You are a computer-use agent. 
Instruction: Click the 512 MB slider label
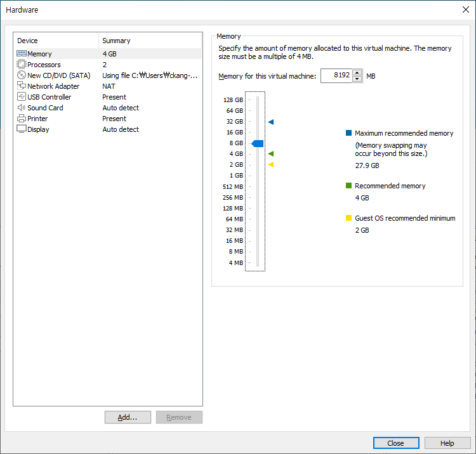[233, 187]
